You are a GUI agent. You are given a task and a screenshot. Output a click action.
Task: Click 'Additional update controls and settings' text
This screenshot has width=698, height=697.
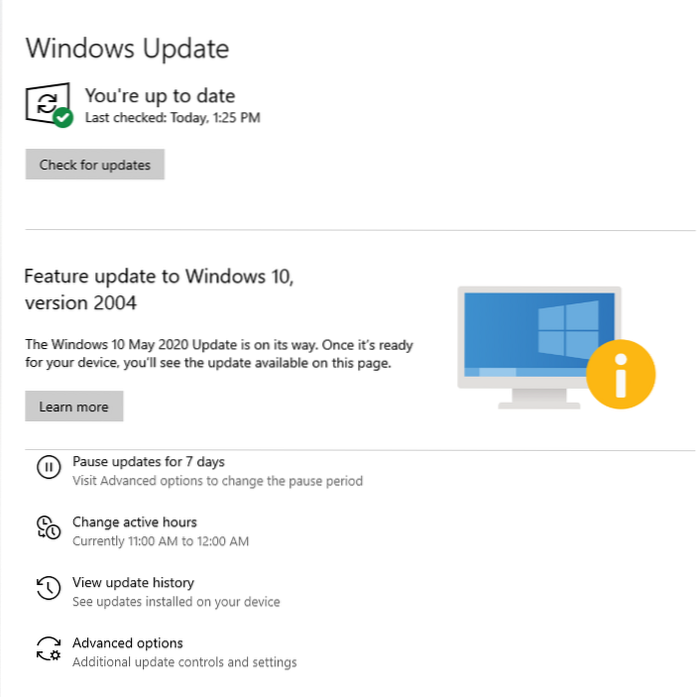tap(184, 662)
